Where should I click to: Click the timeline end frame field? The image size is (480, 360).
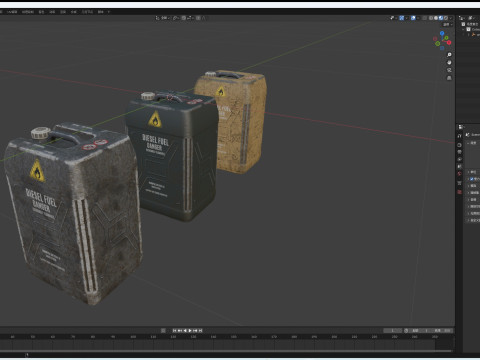click(441, 330)
